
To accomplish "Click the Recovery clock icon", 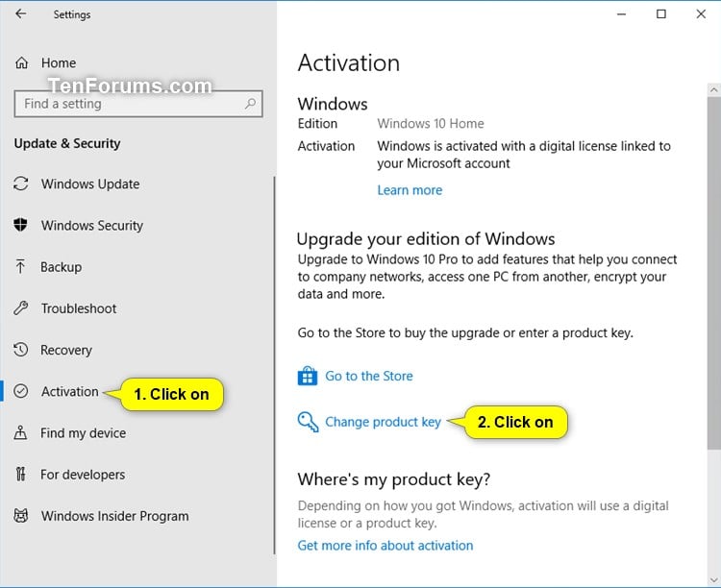I will coord(21,350).
